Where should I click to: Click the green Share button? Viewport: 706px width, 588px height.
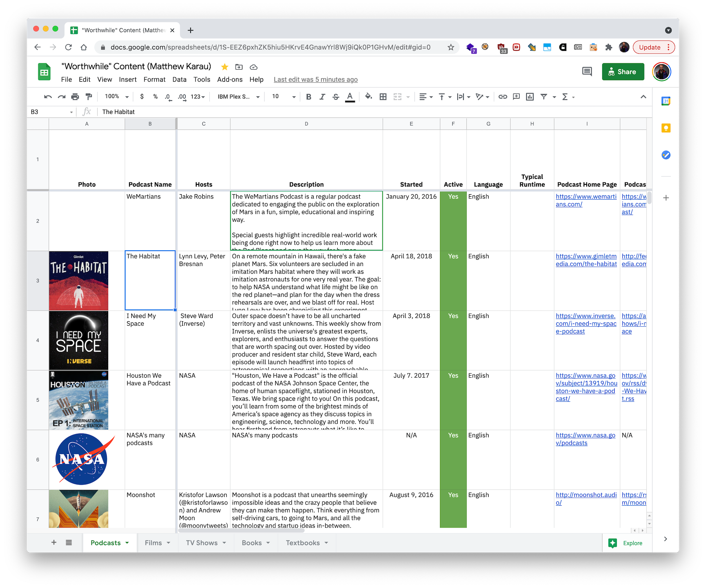622,72
